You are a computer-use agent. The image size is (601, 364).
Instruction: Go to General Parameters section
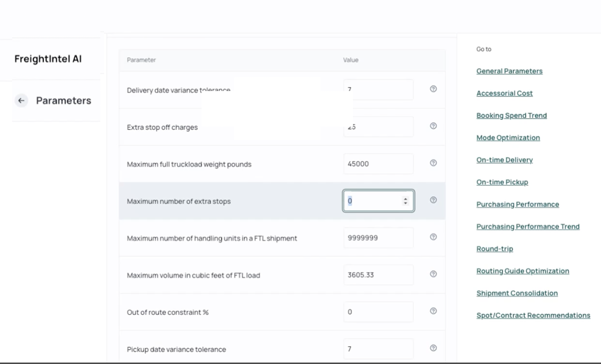(509, 71)
